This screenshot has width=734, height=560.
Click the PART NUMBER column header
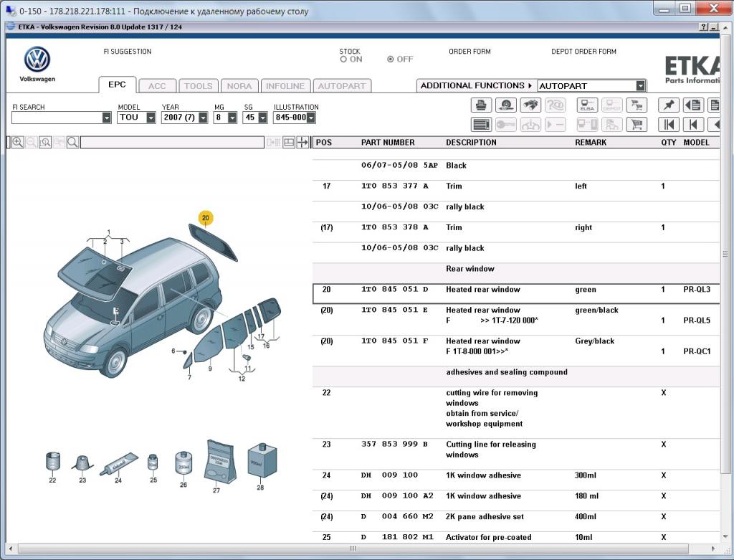coord(388,143)
